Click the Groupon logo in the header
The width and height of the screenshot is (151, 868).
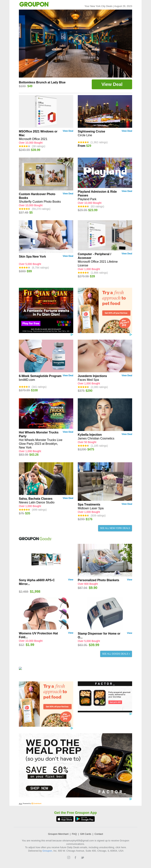pyautogui.click(x=34, y=4)
